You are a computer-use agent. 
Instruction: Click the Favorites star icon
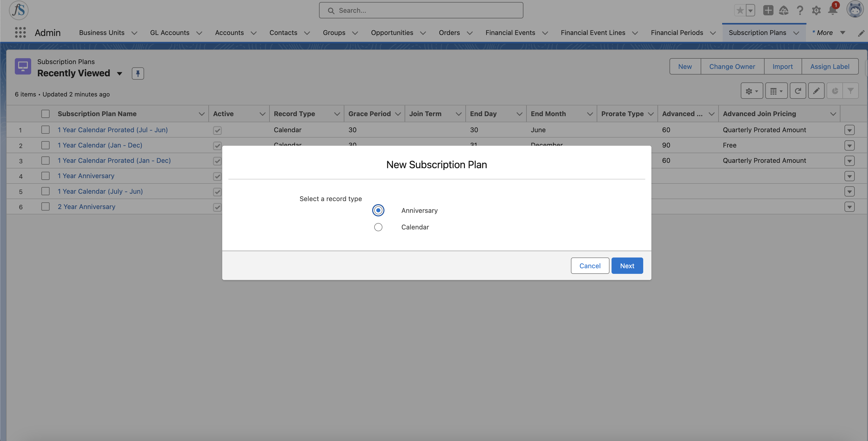tap(740, 10)
